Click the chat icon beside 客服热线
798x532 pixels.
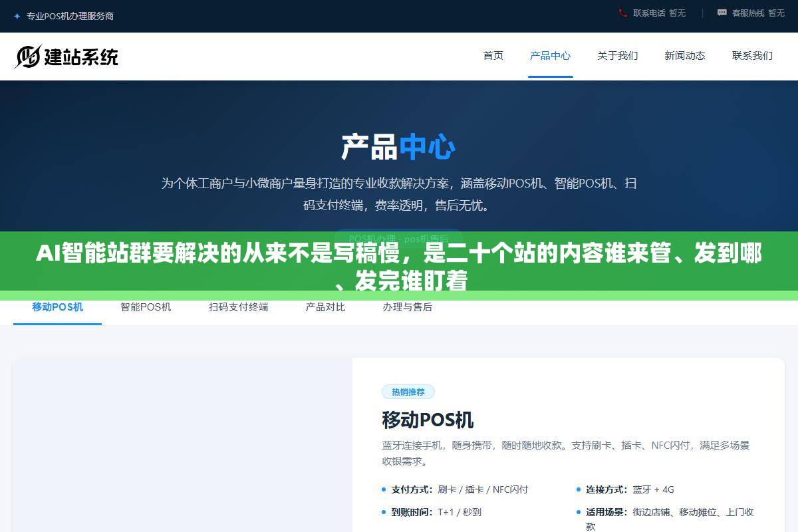[722, 13]
